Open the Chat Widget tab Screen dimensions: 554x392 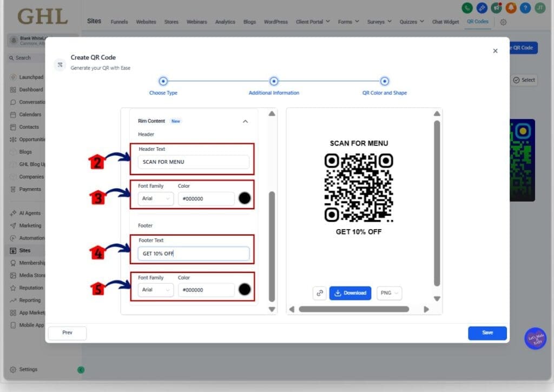click(446, 22)
